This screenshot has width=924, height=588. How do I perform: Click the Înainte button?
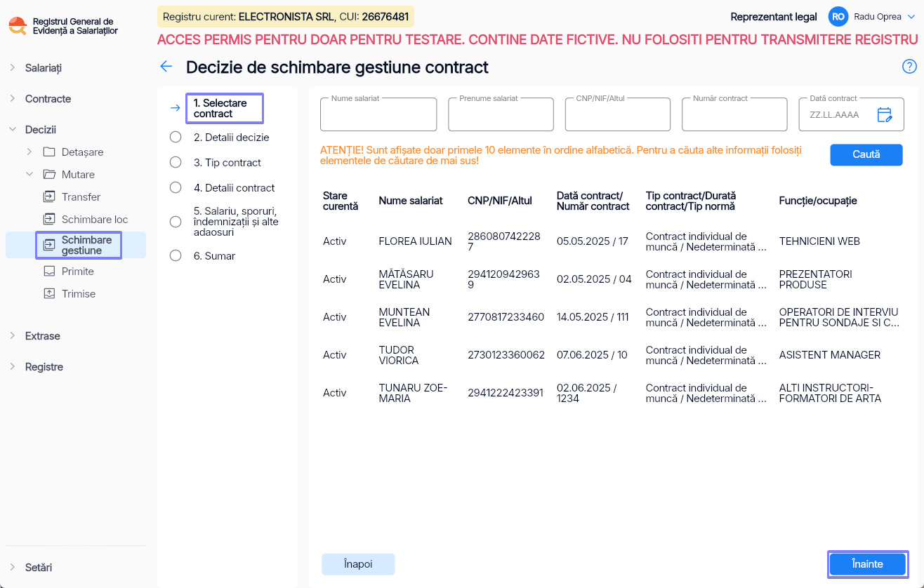click(x=867, y=564)
